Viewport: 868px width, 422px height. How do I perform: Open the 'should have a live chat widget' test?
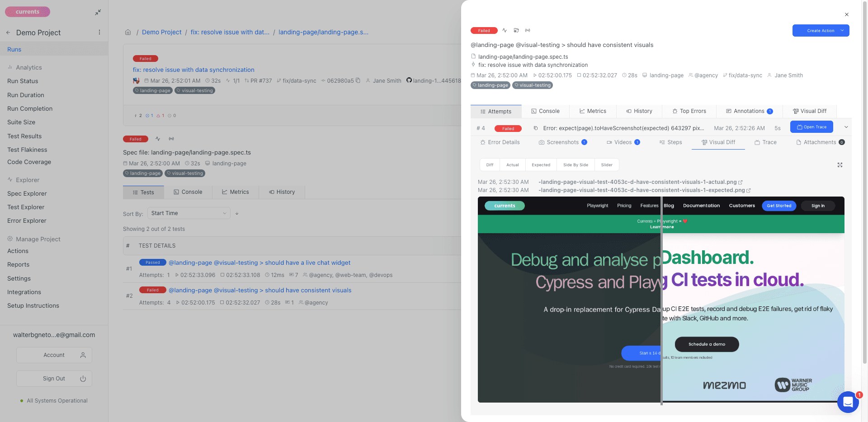259,263
